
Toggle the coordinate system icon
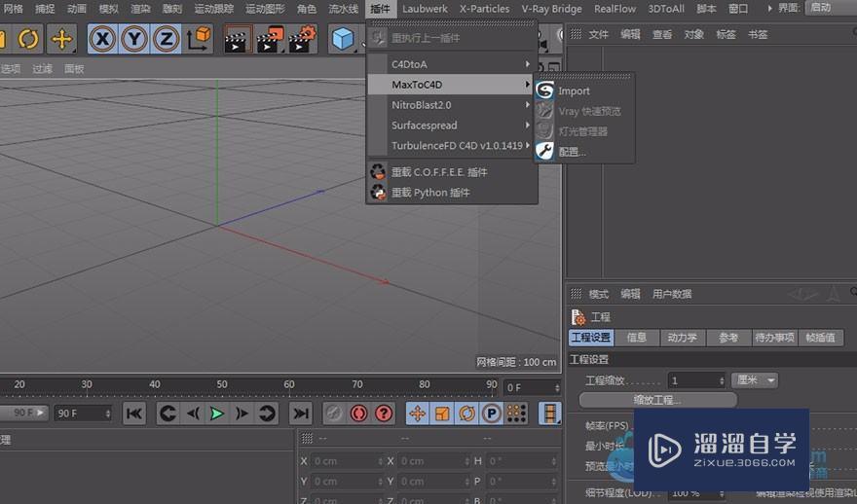(x=199, y=39)
